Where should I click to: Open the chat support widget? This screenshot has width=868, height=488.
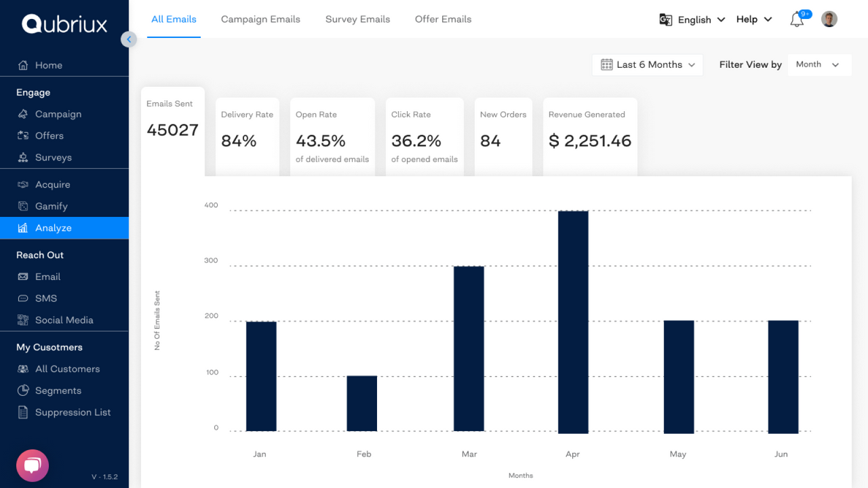coord(32,466)
